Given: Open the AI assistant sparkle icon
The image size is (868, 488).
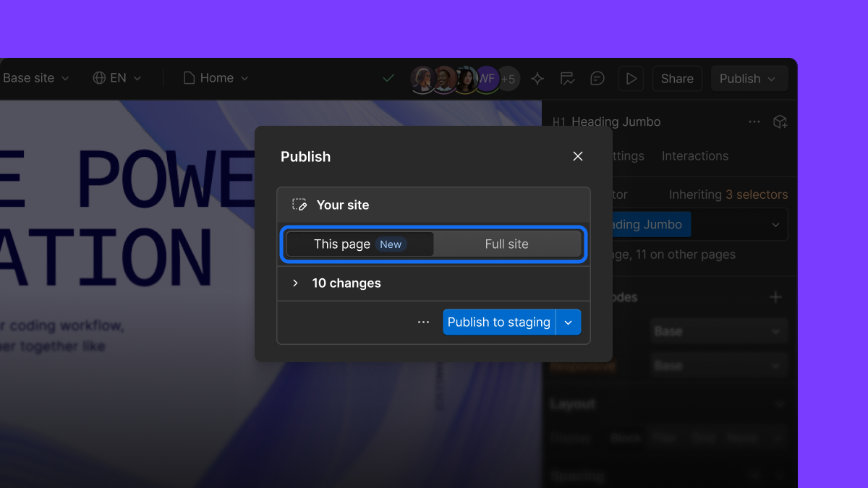Looking at the screenshot, I should click(537, 78).
